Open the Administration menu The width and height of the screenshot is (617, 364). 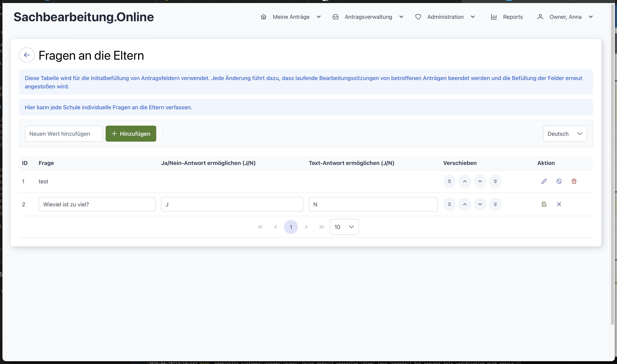[445, 17]
